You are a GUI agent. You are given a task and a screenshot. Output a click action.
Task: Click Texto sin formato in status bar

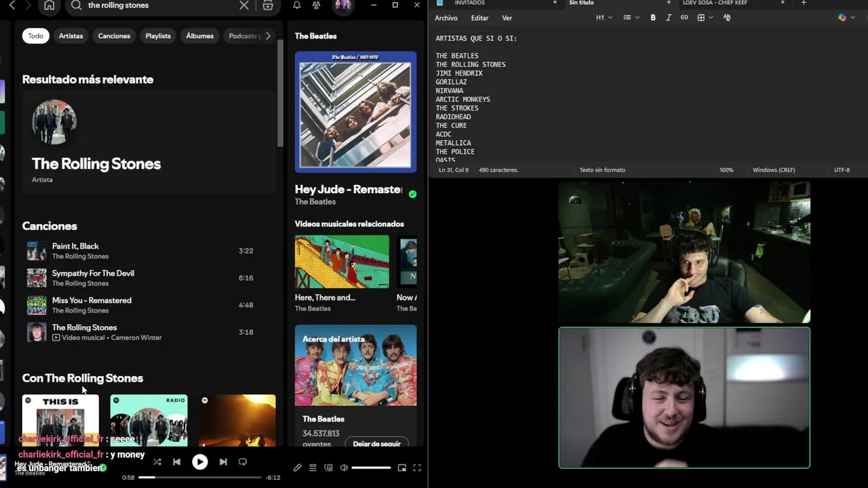(602, 170)
